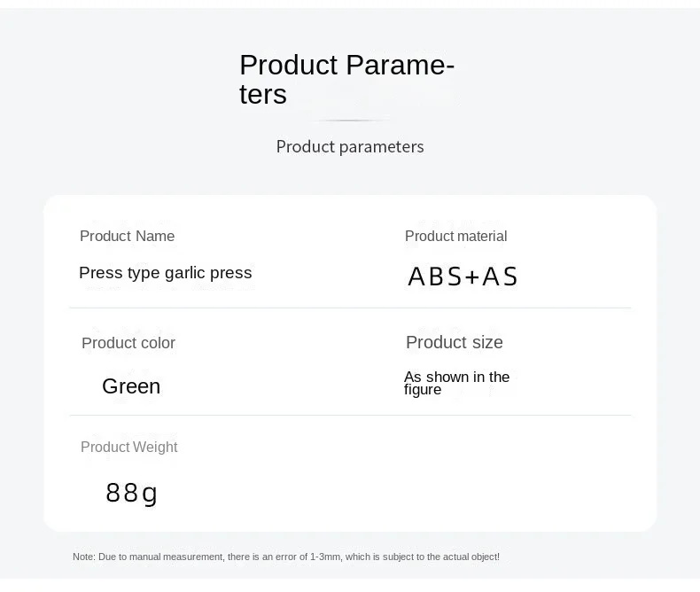Image resolution: width=700 pixels, height=592 pixels.
Task: Click the "Product Name" label
Action: (x=127, y=237)
